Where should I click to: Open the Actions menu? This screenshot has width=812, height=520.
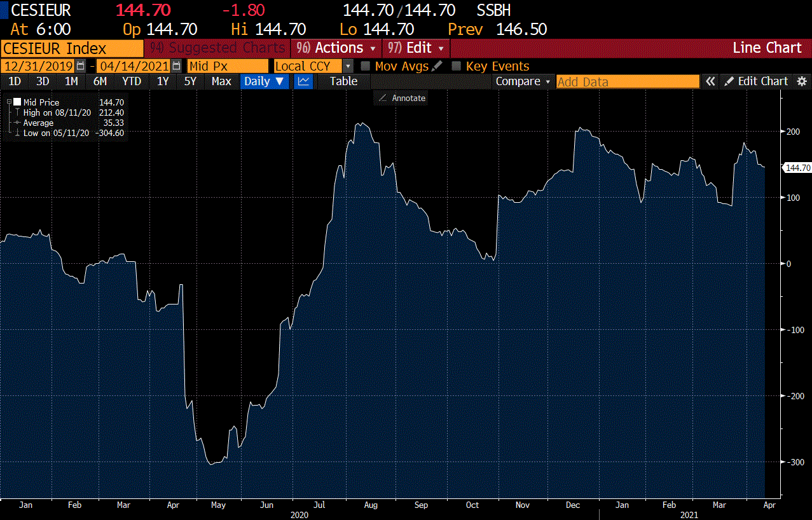click(336, 48)
